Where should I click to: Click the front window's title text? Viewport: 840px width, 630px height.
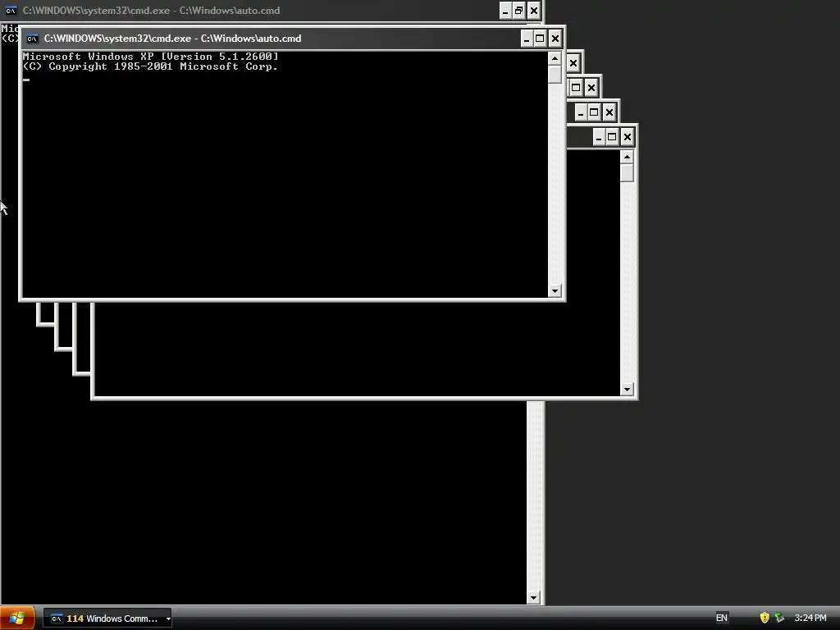tap(172, 39)
